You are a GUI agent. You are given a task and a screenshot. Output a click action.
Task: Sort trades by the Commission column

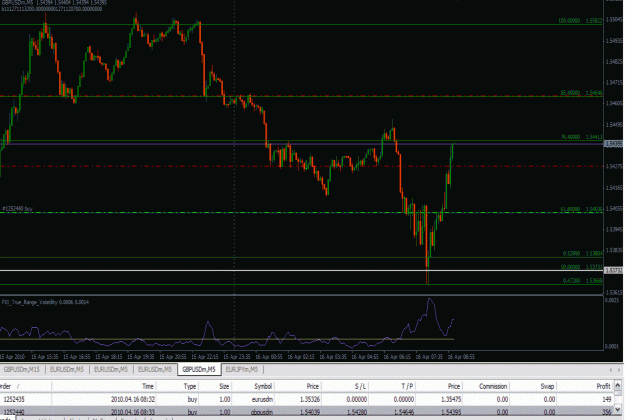tap(493, 386)
